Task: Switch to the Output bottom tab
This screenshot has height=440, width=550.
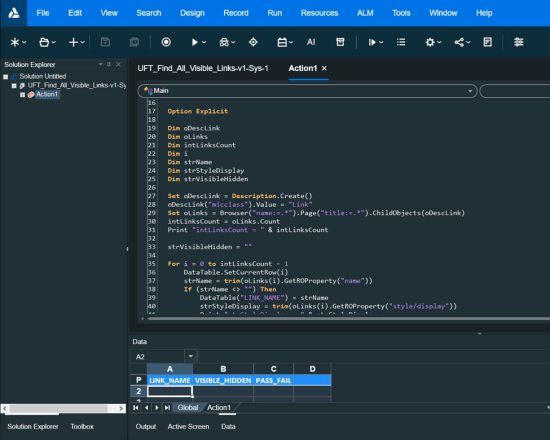Action: coord(146,426)
